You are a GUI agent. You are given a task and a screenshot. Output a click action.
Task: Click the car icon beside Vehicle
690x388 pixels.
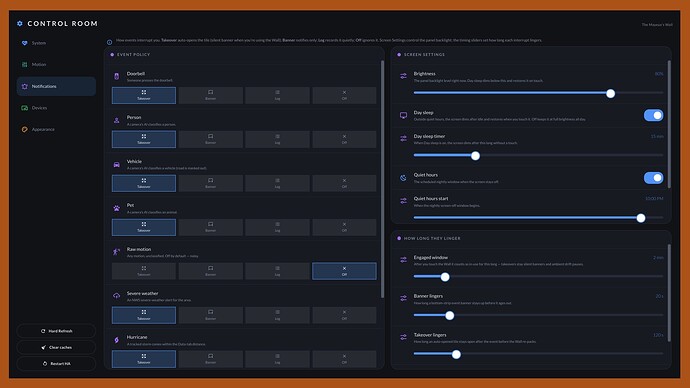pos(117,164)
